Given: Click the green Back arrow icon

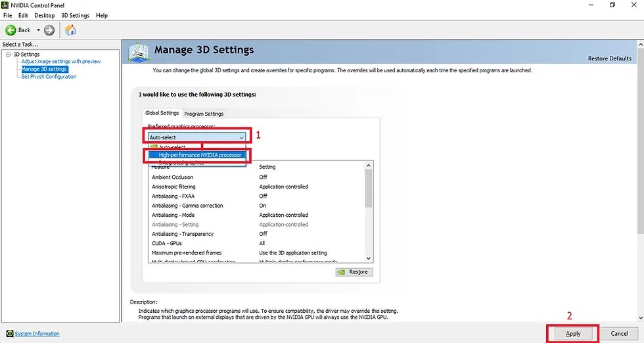Looking at the screenshot, I should 11,30.
